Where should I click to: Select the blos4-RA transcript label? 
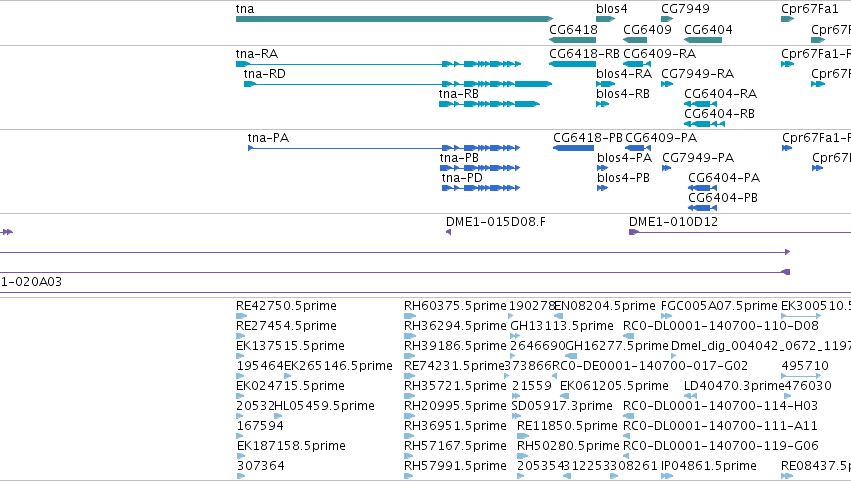click(x=624, y=74)
